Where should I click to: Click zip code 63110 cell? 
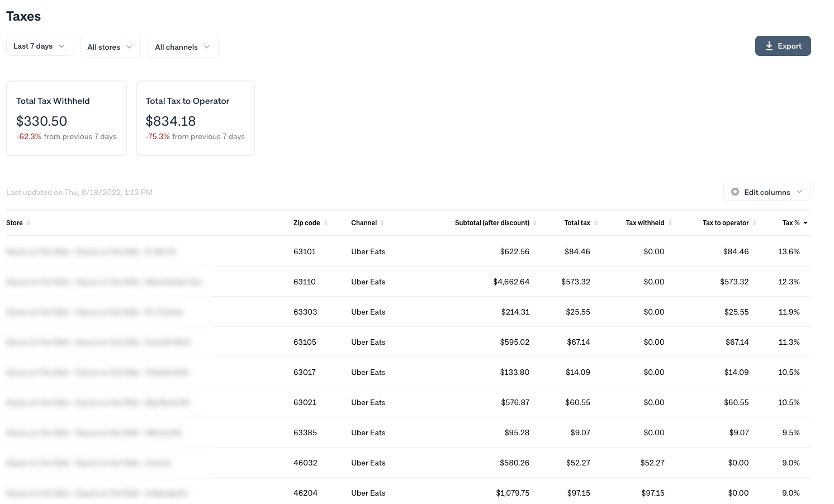[305, 282]
